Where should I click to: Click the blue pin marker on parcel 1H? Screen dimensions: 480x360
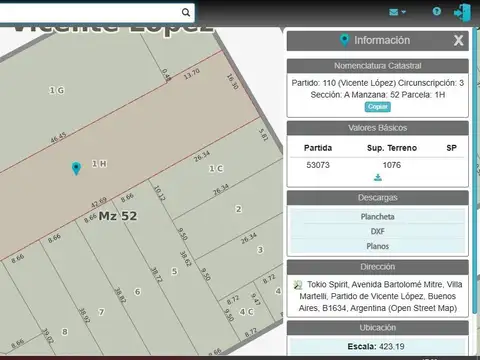(76, 168)
